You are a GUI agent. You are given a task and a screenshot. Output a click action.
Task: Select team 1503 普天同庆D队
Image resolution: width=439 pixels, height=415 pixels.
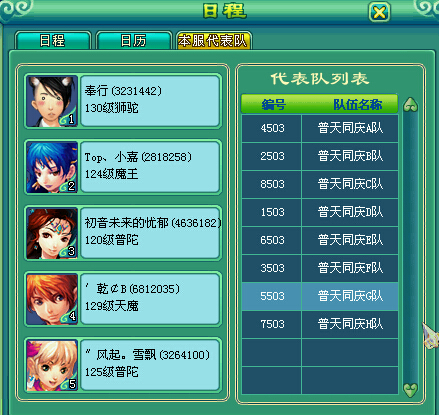click(320, 212)
